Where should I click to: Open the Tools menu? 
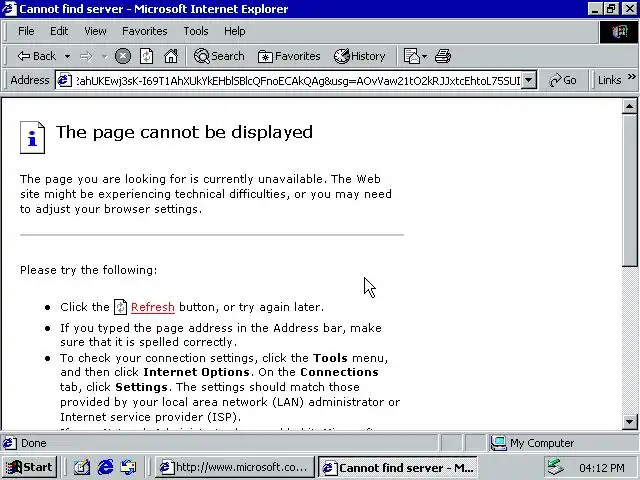[196, 31]
